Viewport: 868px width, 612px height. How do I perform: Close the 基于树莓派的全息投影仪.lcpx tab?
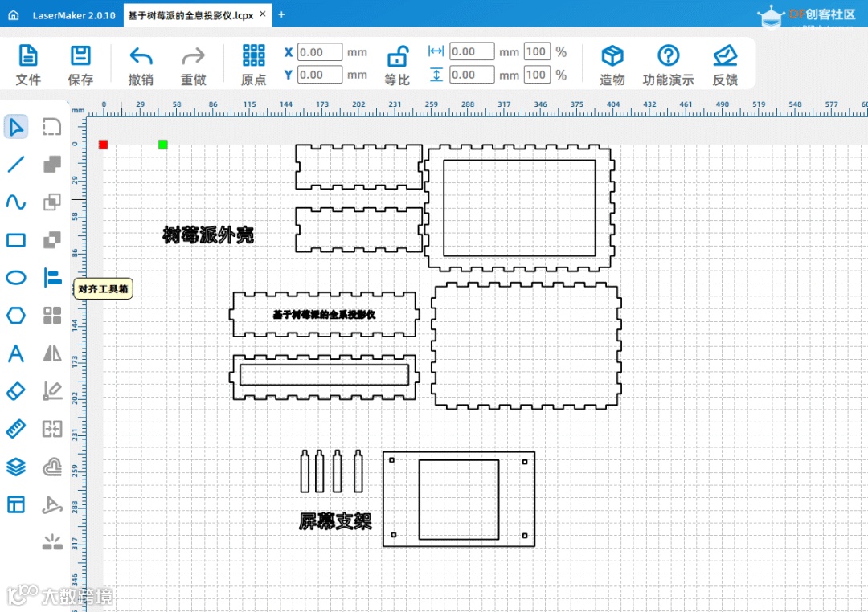[x=262, y=14]
